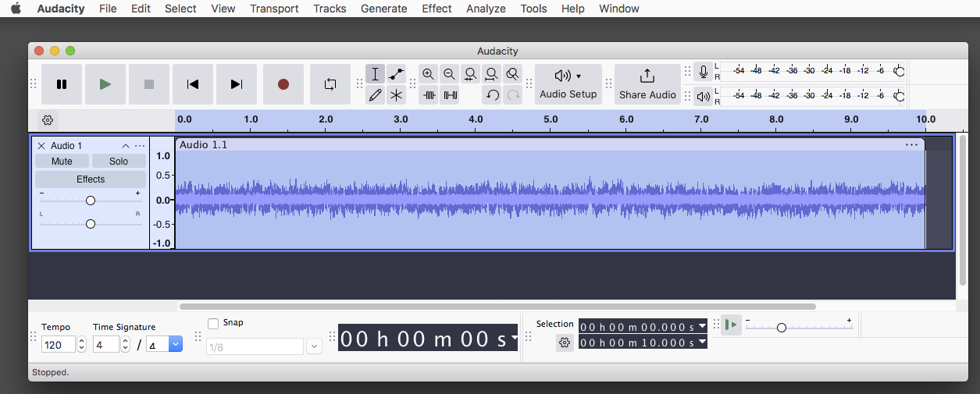Click the Tempo stepper arrows
Screen dimensions: 980x394
point(81,344)
